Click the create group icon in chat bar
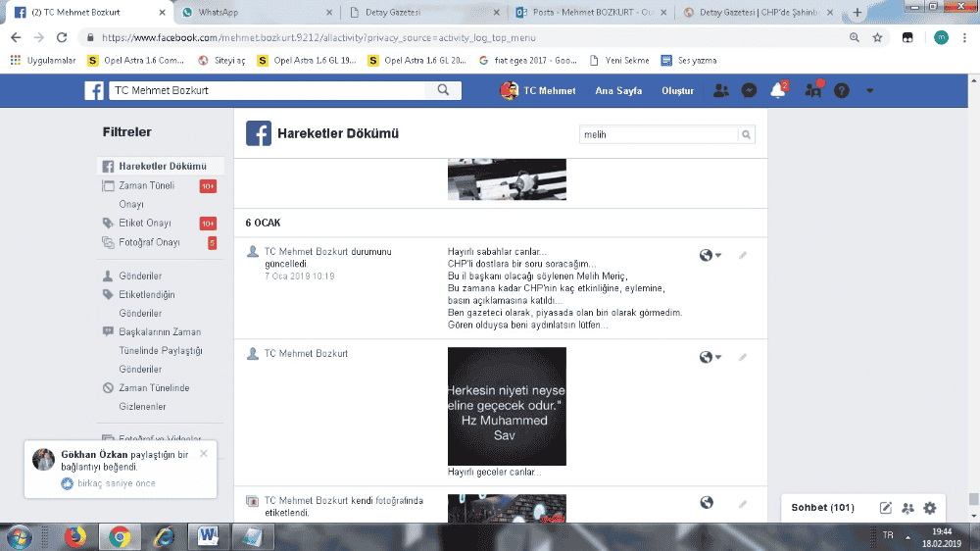Image resolution: width=980 pixels, height=551 pixels. pos(908,508)
